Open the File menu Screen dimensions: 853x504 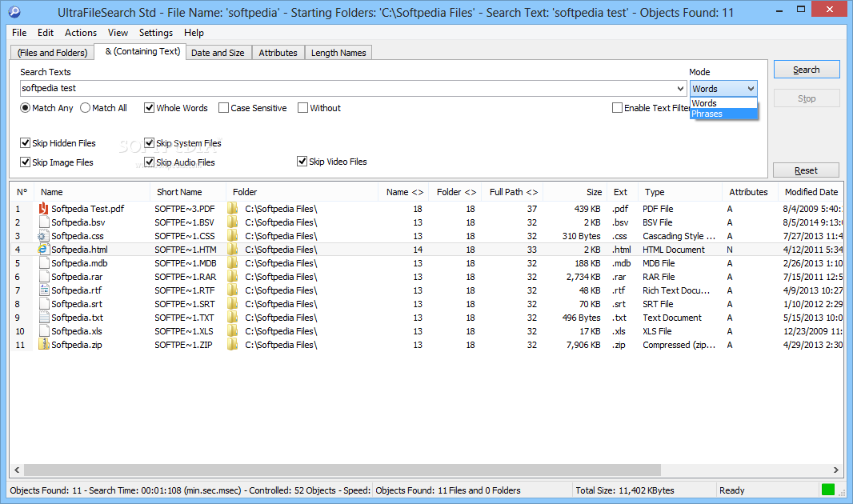(x=19, y=33)
